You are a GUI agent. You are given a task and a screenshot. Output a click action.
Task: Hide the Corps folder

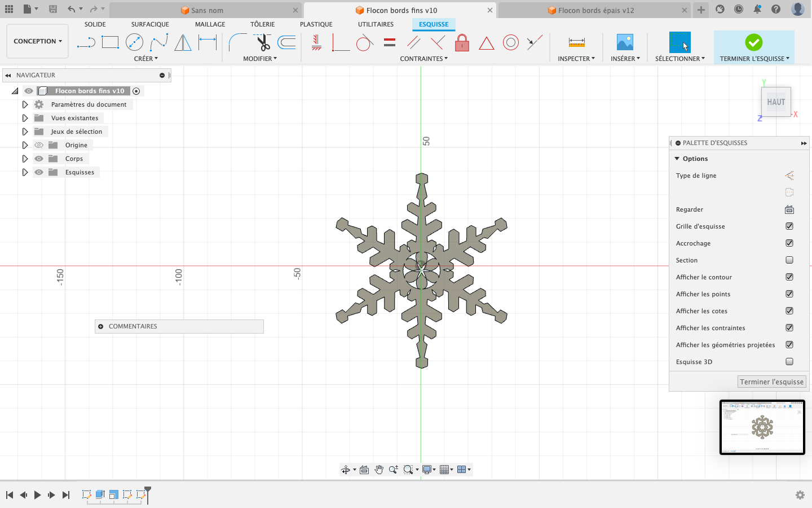[39, 159]
